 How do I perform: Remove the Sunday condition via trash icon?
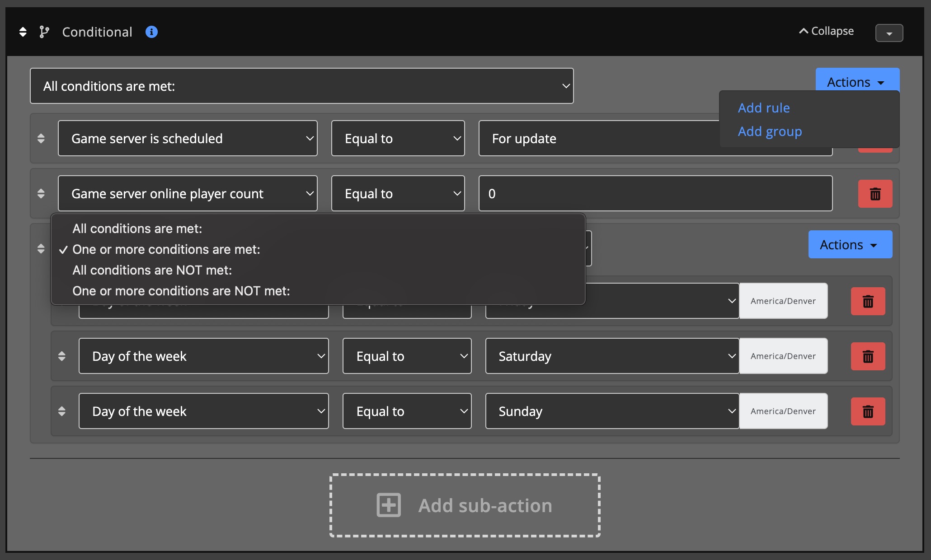tap(868, 411)
